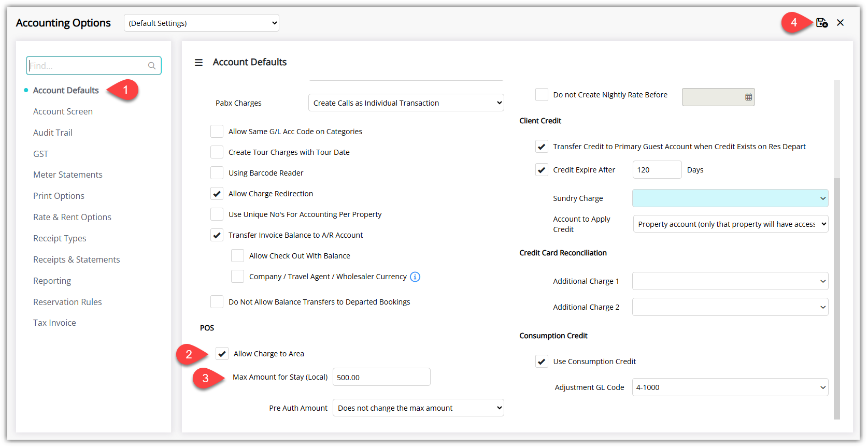Viewport: 868px width, 448px height.
Task: Open the GST section
Action: [40, 154]
